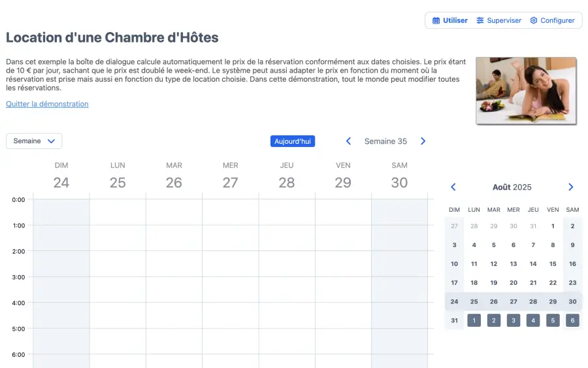The width and height of the screenshot is (588, 368).
Task: Go to previous week with left arrow
Action: click(348, 141)
